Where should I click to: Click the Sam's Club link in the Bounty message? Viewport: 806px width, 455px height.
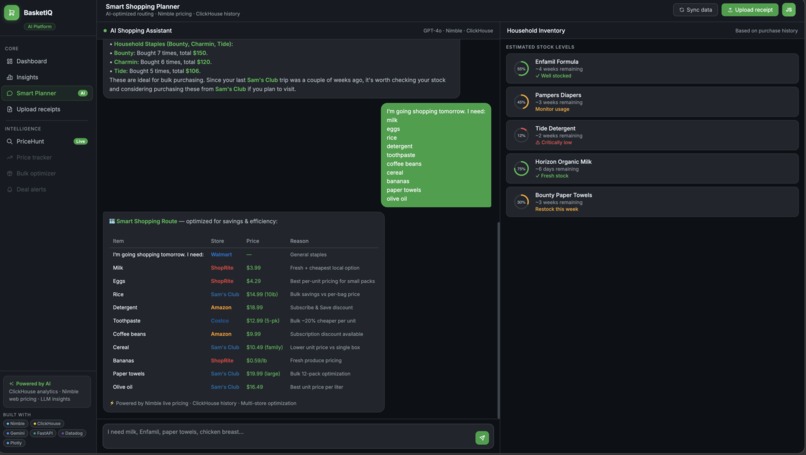(230, 89)
